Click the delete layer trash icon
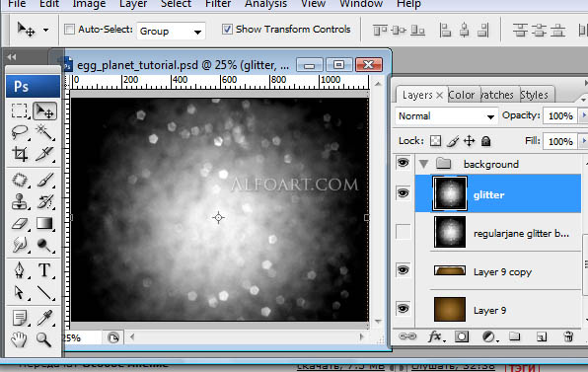The image size is (588, 372). click(x=568, y=336)
